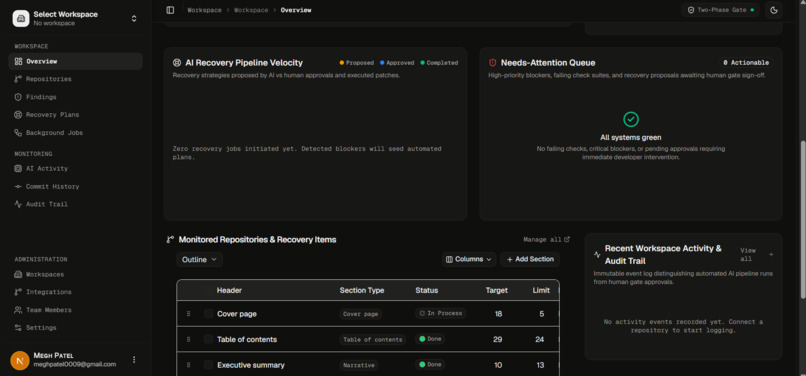
Task: Open Table of contents section type selector
Action: [x=373, y=339]
